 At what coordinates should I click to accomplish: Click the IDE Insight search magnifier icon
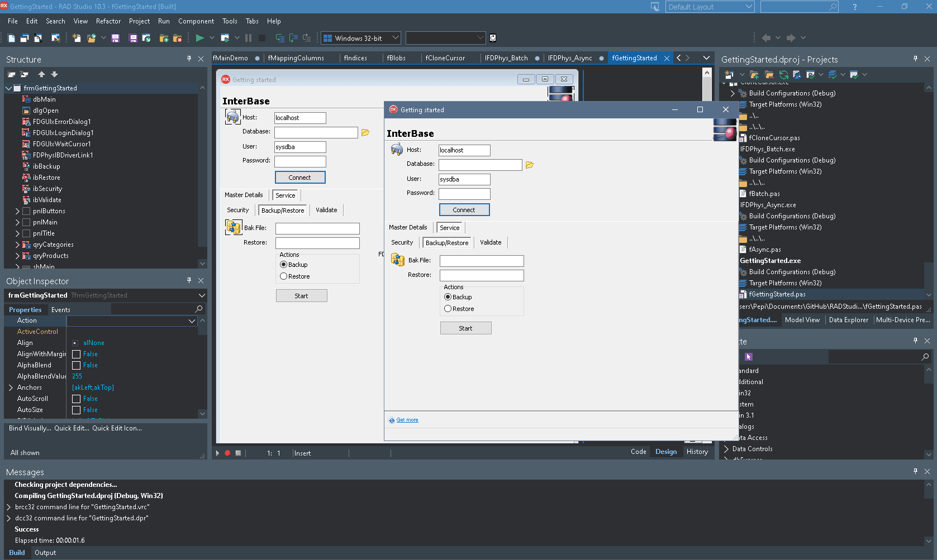pos(833,7)
